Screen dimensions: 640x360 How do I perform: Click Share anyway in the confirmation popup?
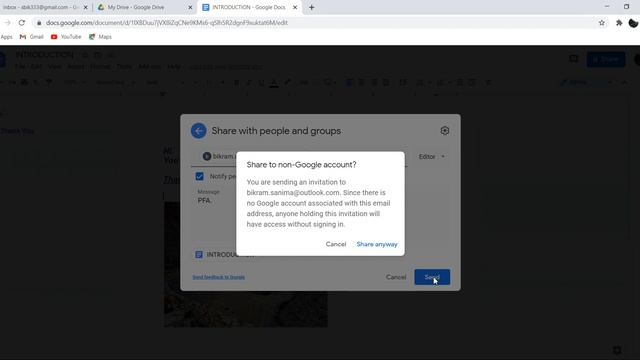(377, 244)
